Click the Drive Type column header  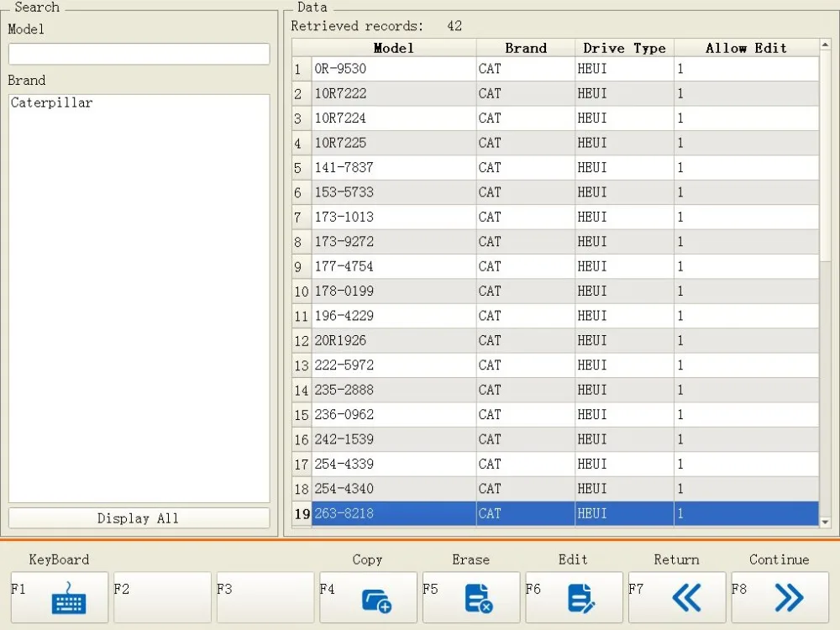624,48
